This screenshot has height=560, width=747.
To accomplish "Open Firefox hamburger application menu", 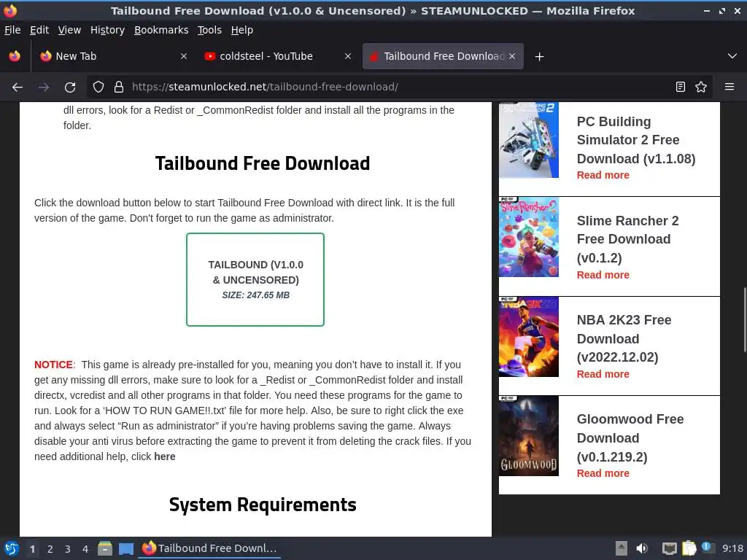I will click(x=729, y=87).
